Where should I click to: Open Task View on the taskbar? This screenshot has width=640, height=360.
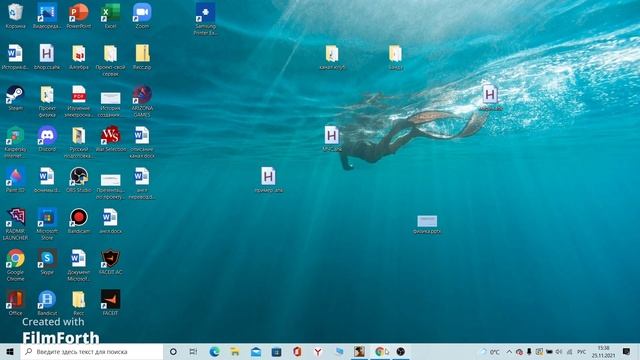193,351
